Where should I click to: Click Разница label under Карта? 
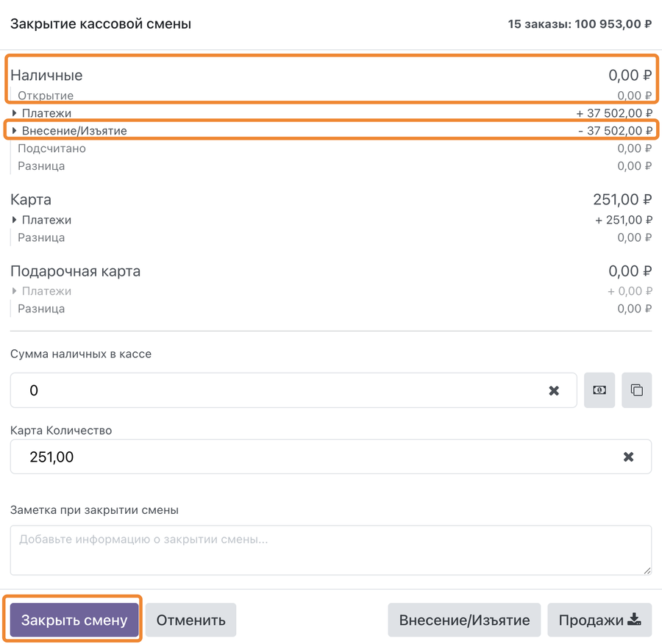point(41,237)
